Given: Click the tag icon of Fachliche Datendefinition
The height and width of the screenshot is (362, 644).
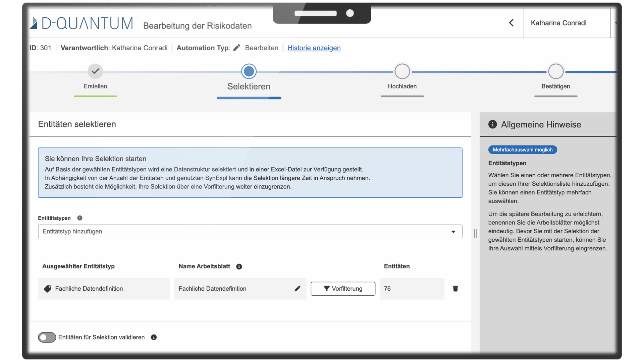Looking at the screenshot, I should (48, 289).
